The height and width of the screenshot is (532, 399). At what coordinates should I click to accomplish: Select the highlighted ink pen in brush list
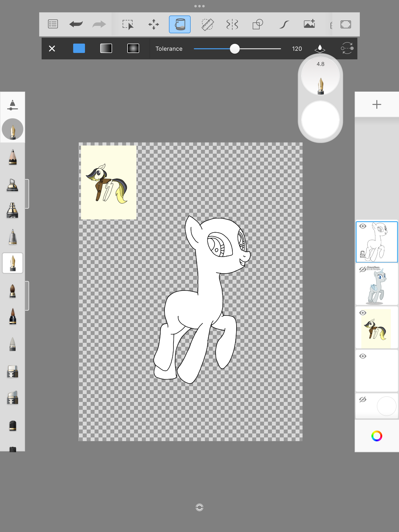(x=13, y=263)
